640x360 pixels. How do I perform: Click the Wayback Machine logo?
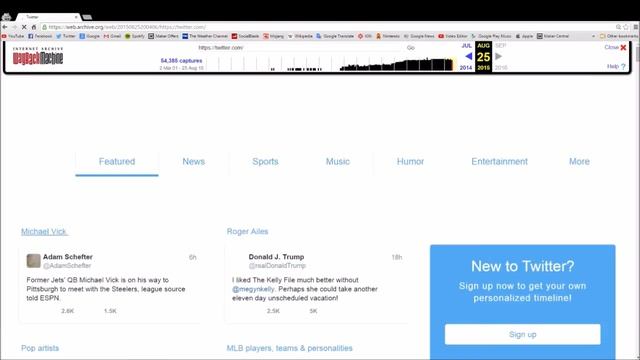coord(38,56)
